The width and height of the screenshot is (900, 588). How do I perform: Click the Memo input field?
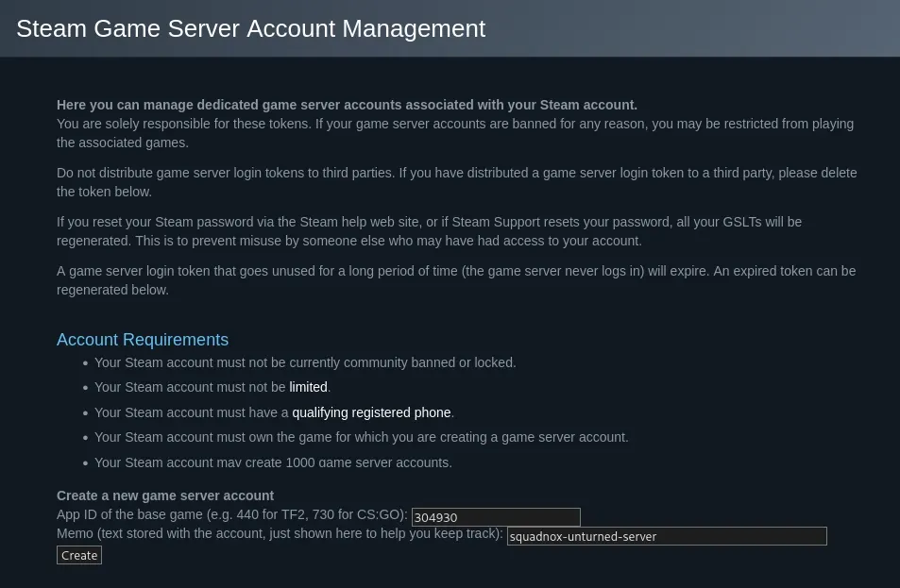[x=666, y=535]
